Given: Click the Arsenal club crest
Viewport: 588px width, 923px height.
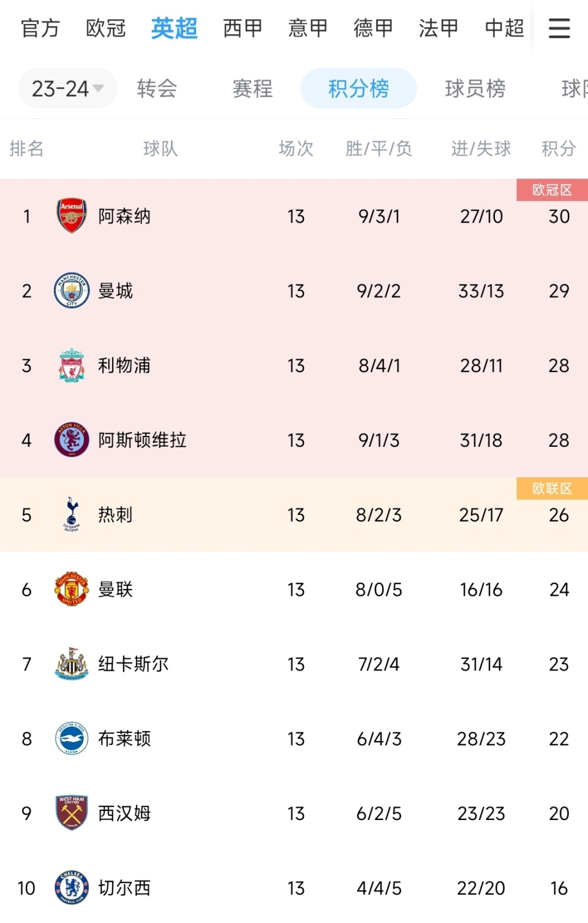Looking at the screenshot, I should point(71,216).
